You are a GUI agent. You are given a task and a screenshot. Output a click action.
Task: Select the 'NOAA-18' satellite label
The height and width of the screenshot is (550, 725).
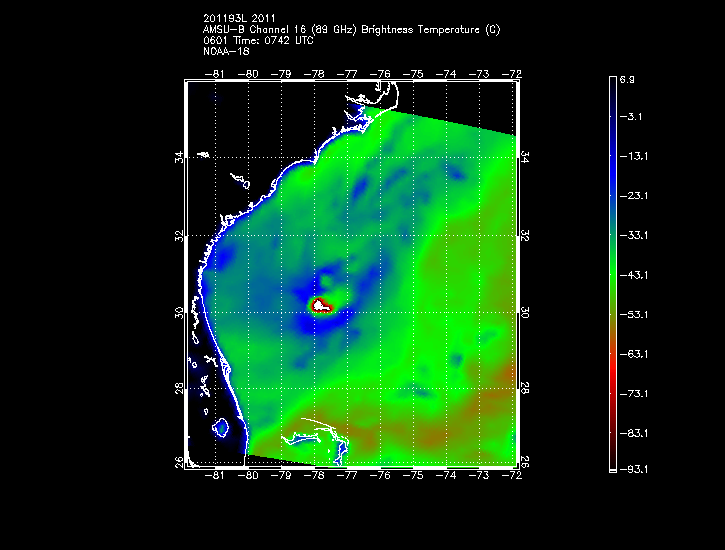(x=226, y=51)
